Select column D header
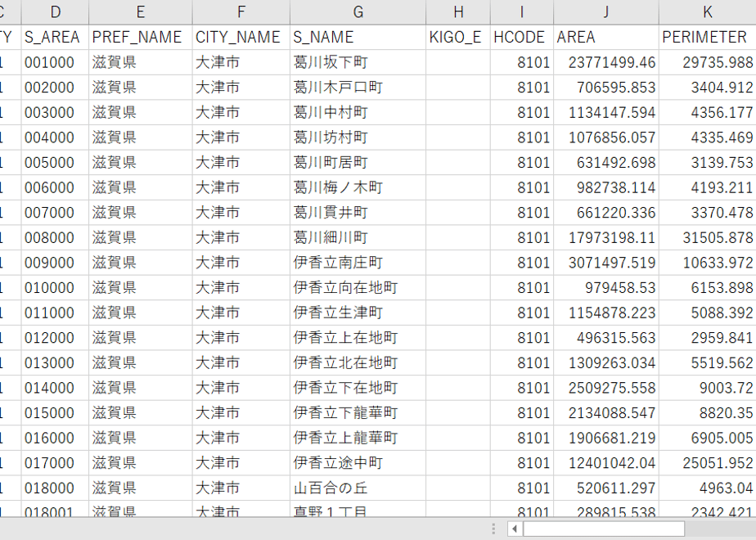The height and width of the screenshot is (540, 756). point(55,12)
